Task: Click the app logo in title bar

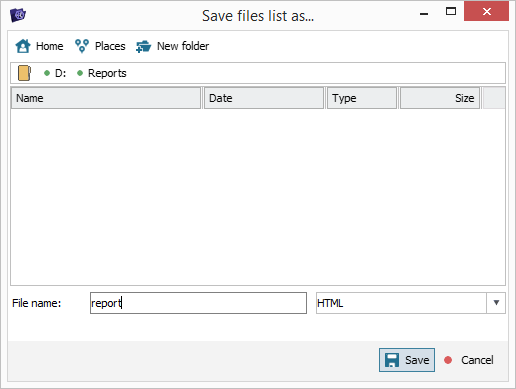Action: coord(18,15)
